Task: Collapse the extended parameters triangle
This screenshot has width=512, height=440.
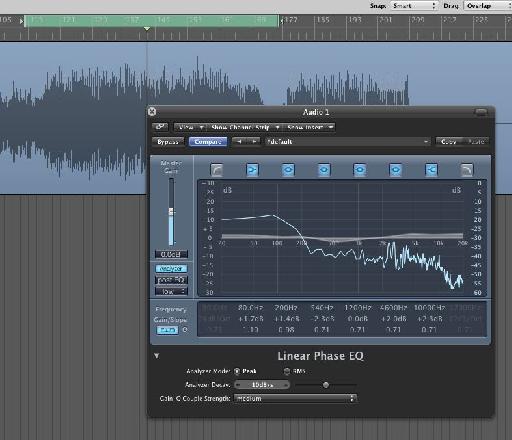Action: click(157, 356)
